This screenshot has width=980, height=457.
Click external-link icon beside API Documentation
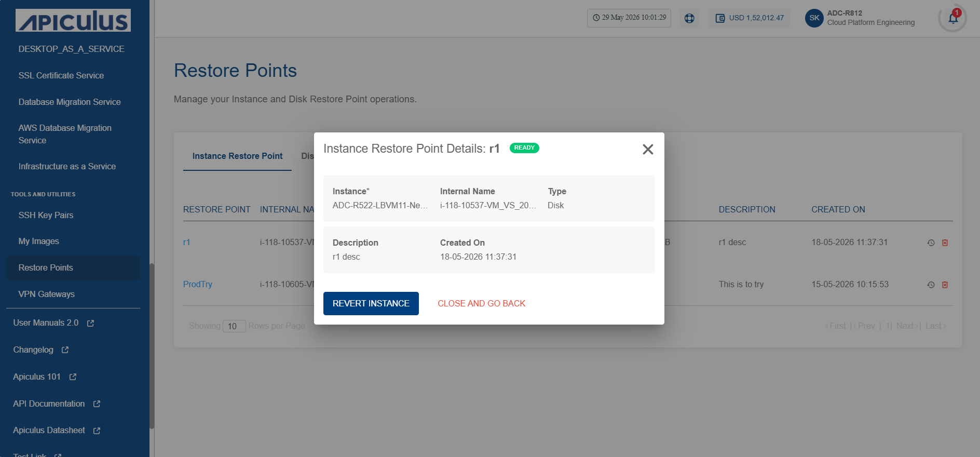pyautogui.click(x=97, y=404)
